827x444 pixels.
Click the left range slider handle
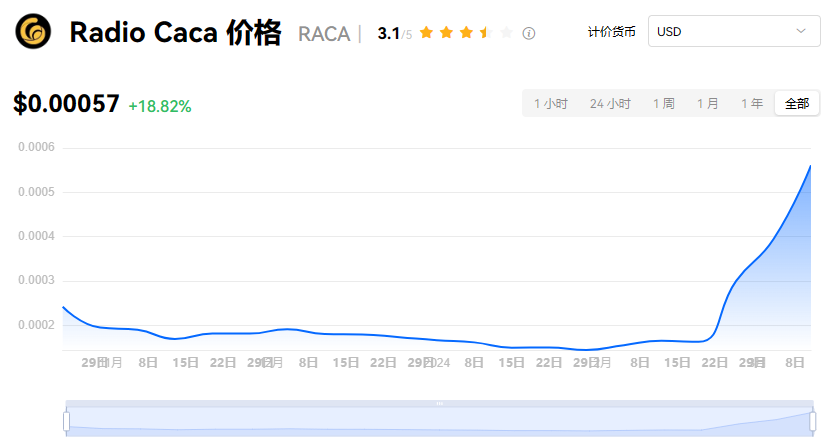(x=66, y=421)
